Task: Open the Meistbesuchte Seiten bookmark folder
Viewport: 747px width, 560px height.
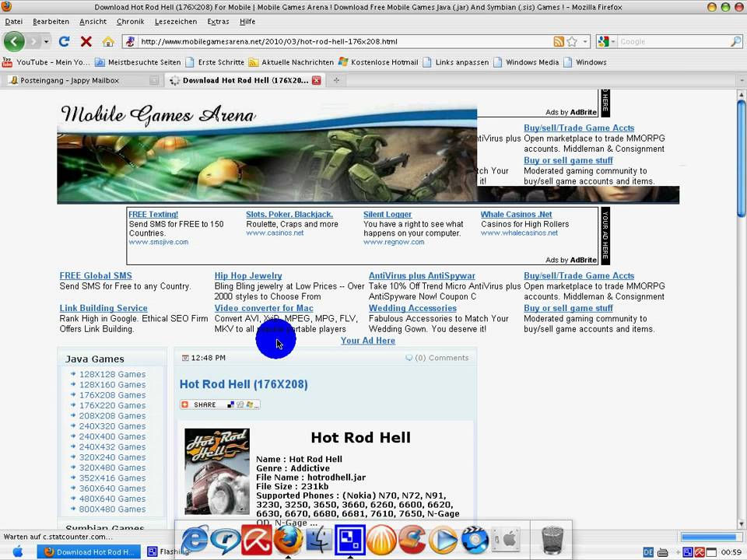Action: (138, 62)
